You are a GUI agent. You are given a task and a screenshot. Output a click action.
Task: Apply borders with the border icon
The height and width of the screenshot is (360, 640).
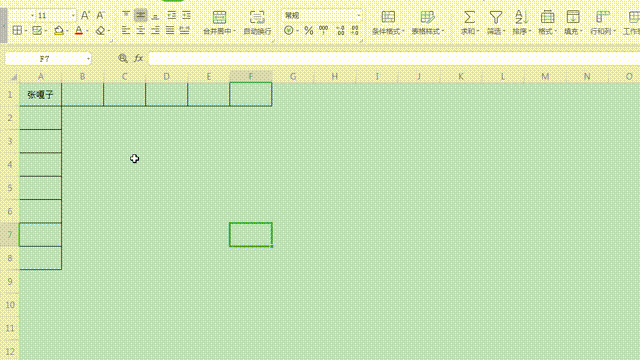click(17, 30)
